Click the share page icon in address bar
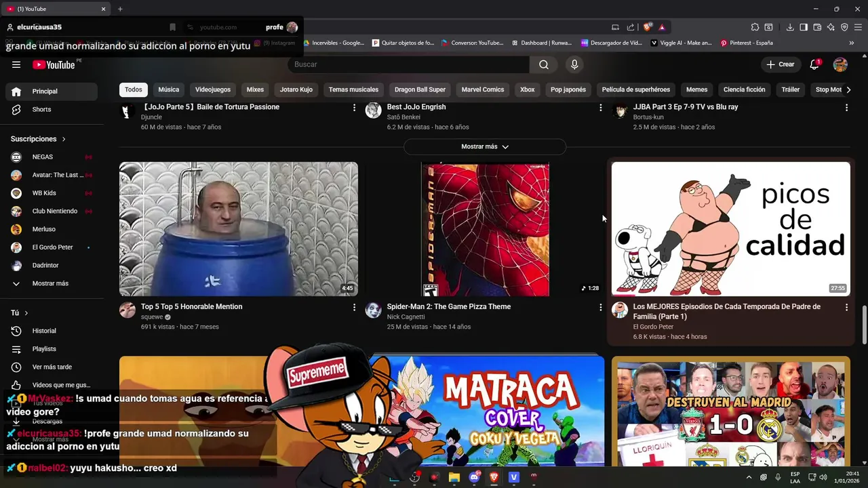The image size is (868, 488). coord(631,27)
